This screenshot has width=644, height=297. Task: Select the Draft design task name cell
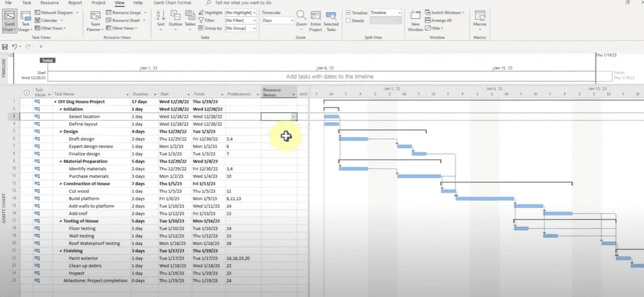coord(92,139)
